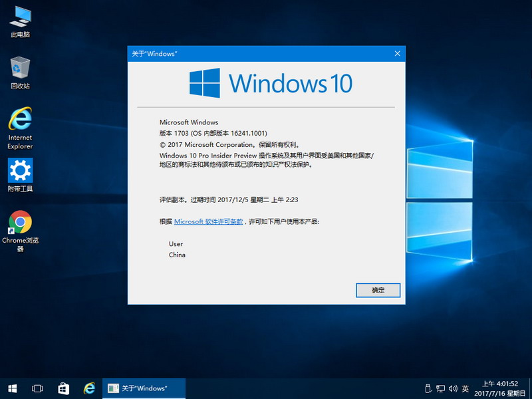The image size is (532, 399).
Task: Click the 版本 1703 version text line
Action: coord(213,134)
